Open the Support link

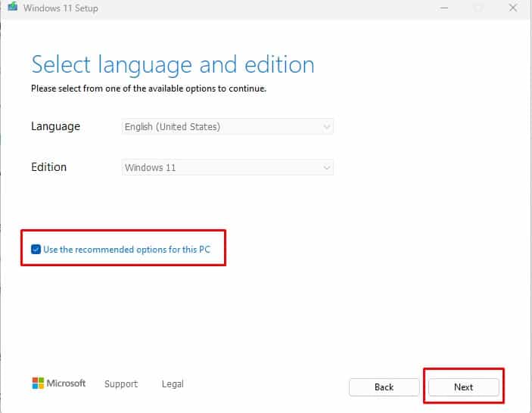tap(121, 383)
